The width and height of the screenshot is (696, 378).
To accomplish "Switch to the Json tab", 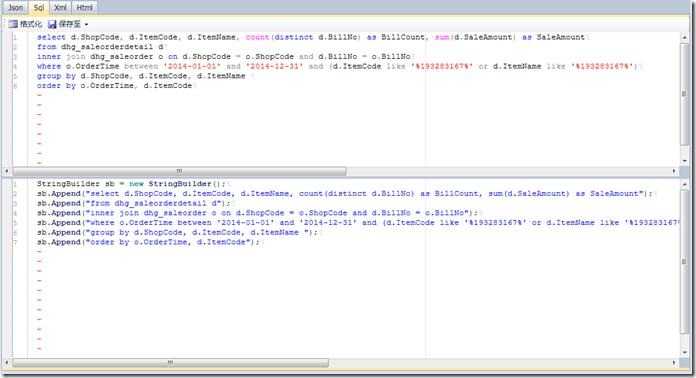I will (x=15, y=8).
